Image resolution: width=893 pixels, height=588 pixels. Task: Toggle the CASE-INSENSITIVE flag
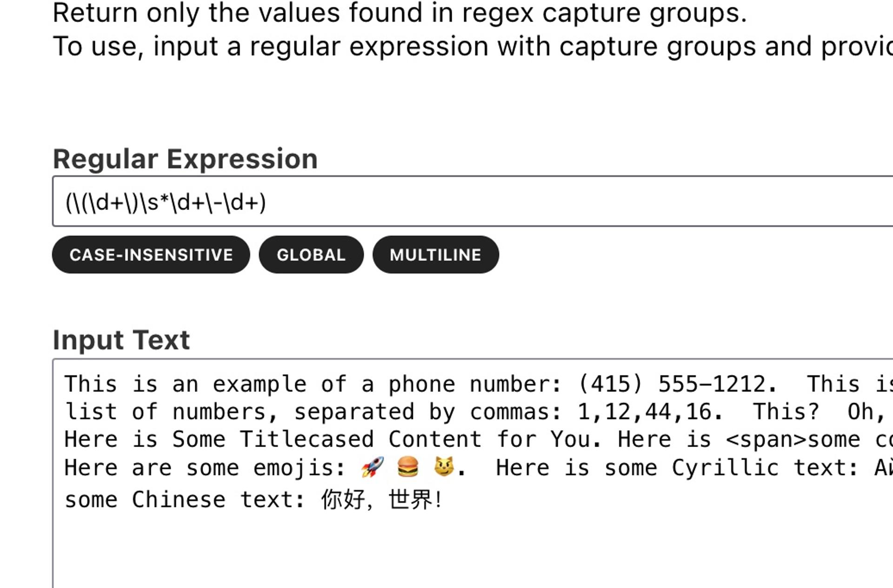[x=151, y=254]
